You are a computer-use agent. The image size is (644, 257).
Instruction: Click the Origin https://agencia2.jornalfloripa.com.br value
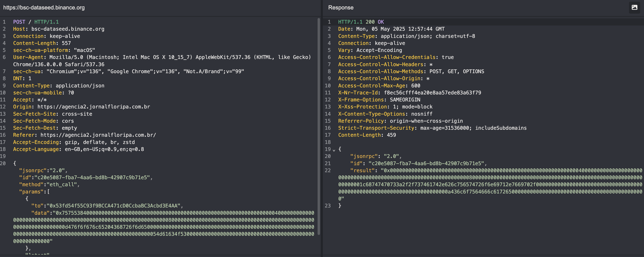coord(94,107)
